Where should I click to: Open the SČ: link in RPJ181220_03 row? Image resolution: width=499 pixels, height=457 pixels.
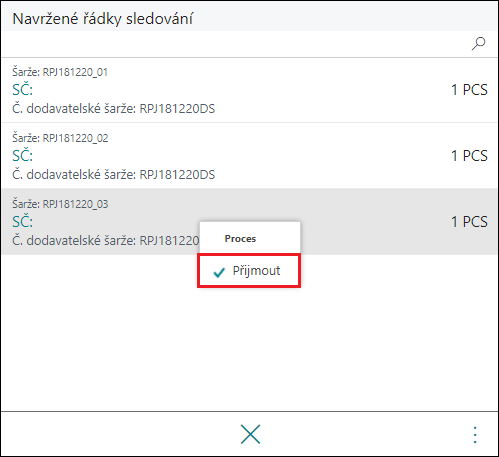[x=23, y=222]
